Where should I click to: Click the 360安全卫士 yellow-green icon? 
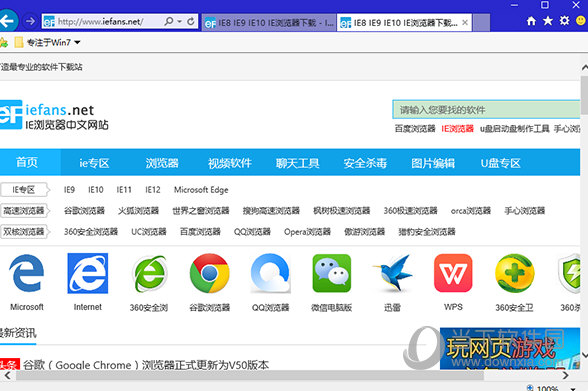(514, 273)
